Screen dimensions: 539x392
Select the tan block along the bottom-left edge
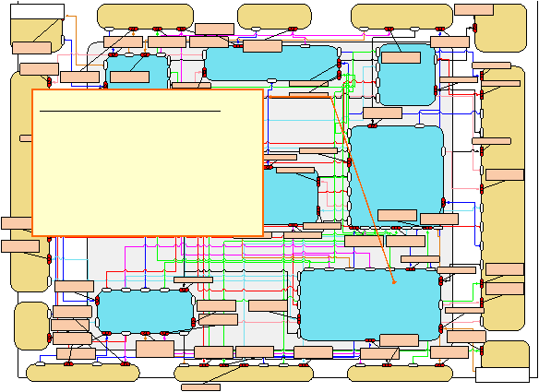pyautogui.click(x=83, y=373)
